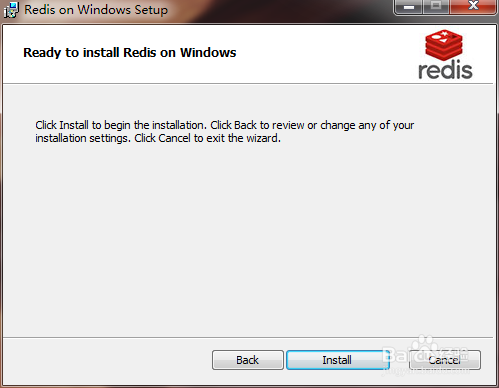The height and width of the screenshot is (388, 499).
Task: Click the installer icon in title bar
Action: pyautogui.click(x=11, y=10)
